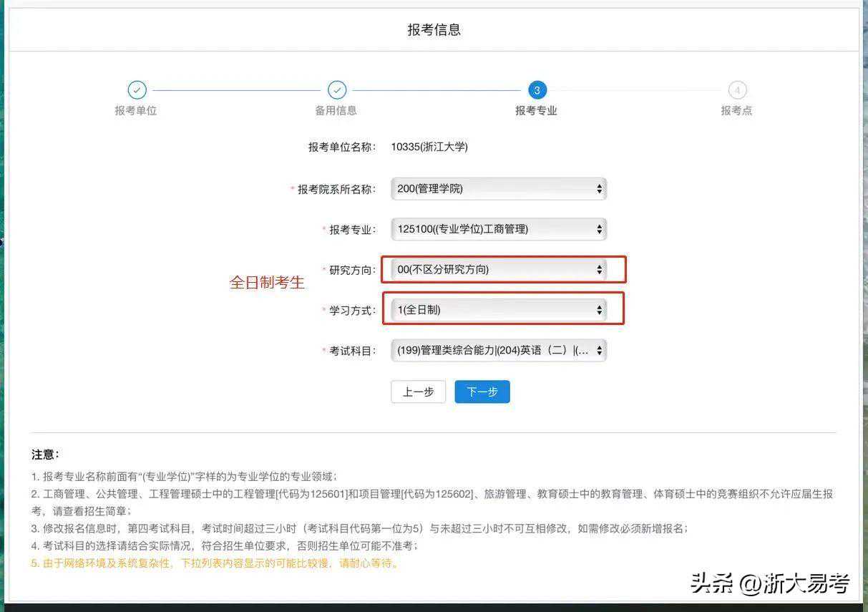Go to the 报考单位 step label

tap(136, 111)
